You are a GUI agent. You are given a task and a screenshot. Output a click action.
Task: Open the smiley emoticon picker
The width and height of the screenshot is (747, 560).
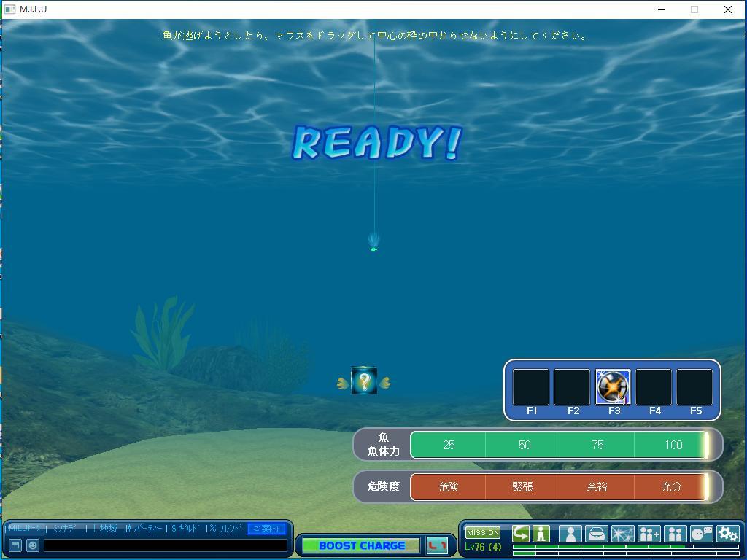[x=33, y=545]
